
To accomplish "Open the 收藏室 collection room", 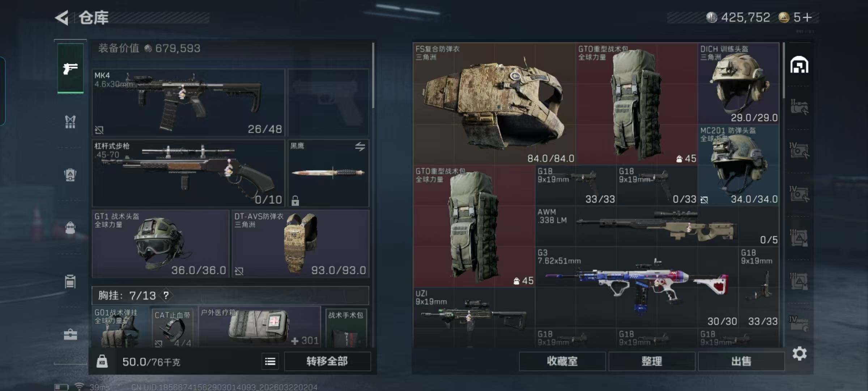I will (x=562, y=361).
